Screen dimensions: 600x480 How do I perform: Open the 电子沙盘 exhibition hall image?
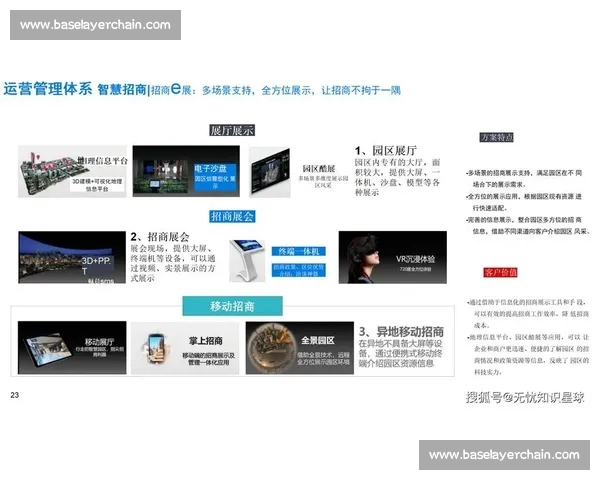coord(186,171)
